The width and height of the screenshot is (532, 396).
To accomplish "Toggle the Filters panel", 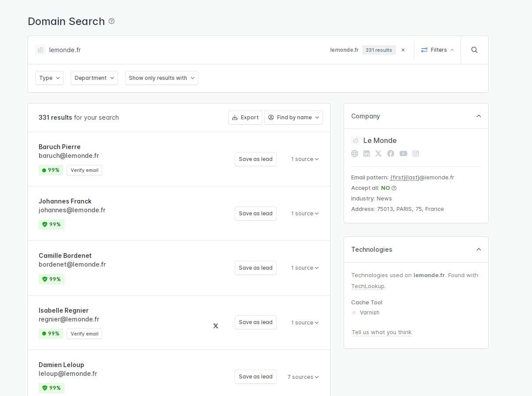I will (x=437, y=50).
